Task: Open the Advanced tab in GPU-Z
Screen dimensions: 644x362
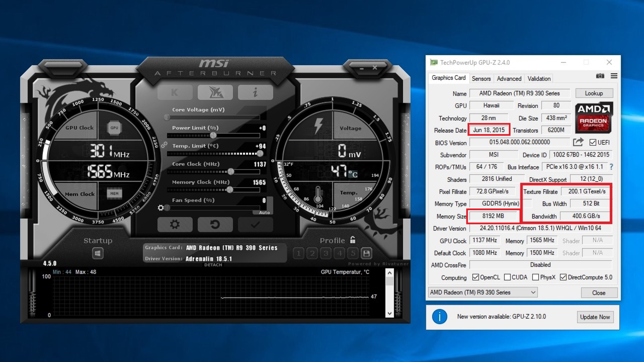Action: tap(509, 78)
